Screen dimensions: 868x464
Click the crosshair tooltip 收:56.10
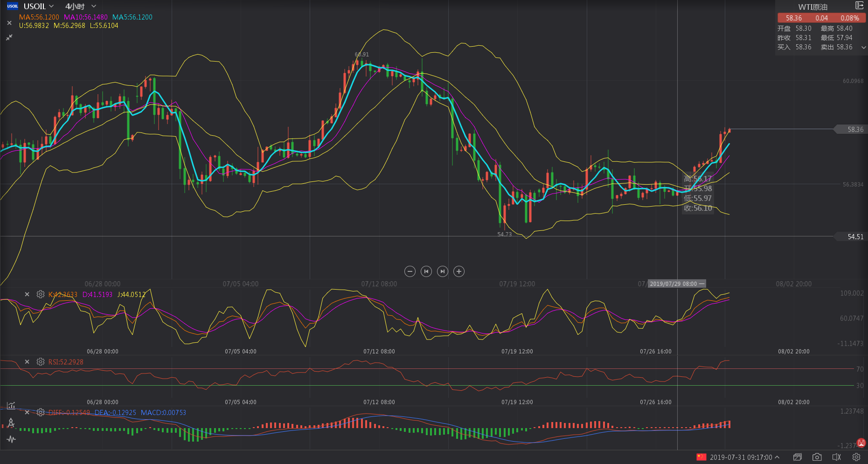pos(698,208)
